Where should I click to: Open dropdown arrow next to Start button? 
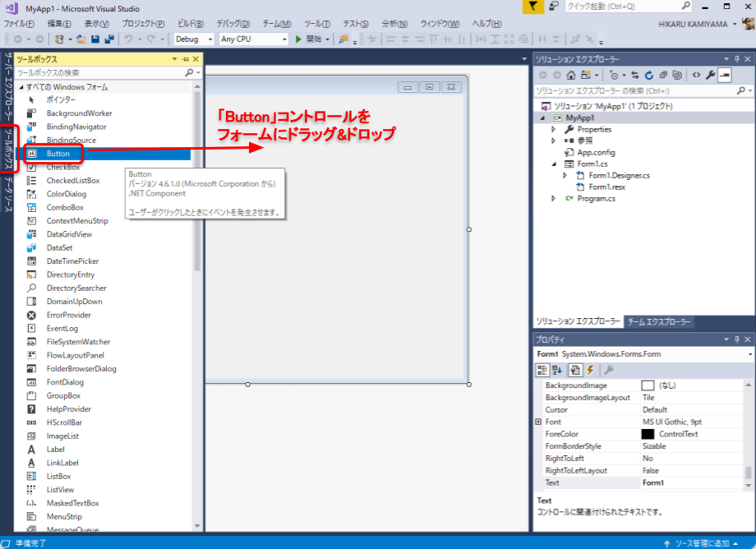tap(327, 39)
